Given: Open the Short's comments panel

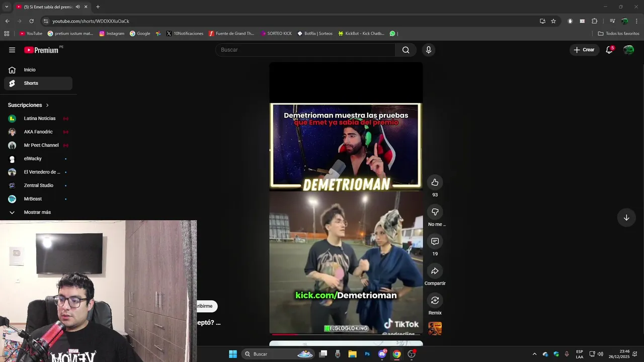Looking at the screenshot, I should 435,242.
